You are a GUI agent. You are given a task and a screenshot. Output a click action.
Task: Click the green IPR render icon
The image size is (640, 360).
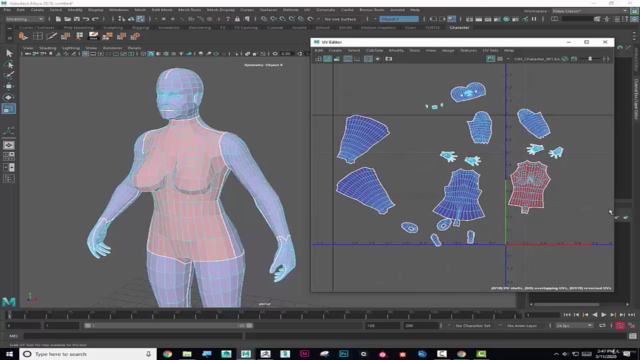tap(506, 19)
